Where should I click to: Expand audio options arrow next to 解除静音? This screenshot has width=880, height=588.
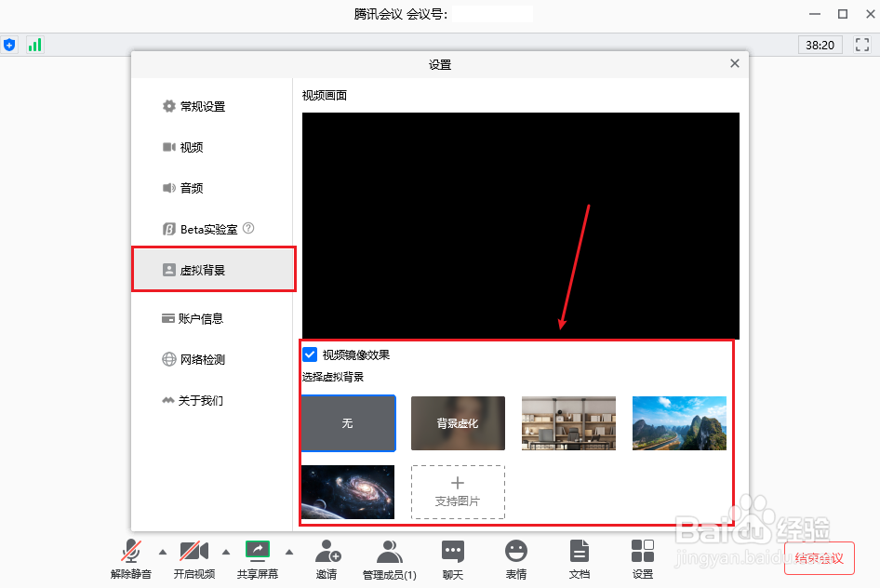(x=163, y=552)
